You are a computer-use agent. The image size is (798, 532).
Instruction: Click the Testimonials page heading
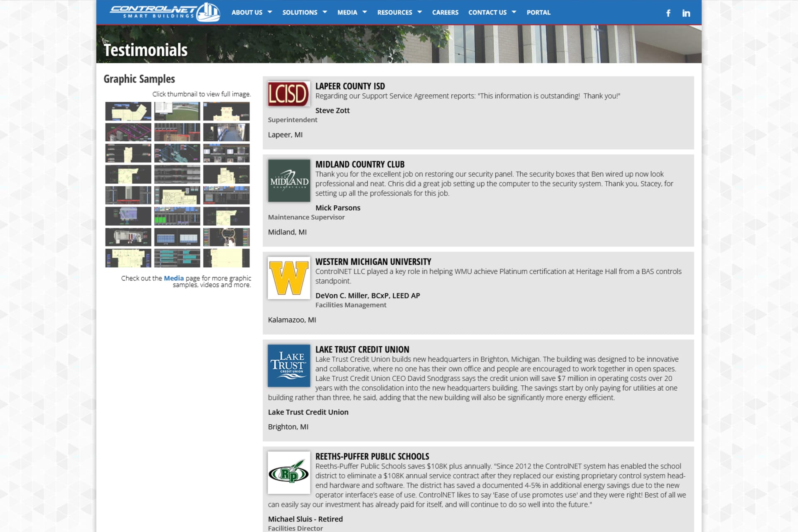pyautogui.click(x=145, y=50)
